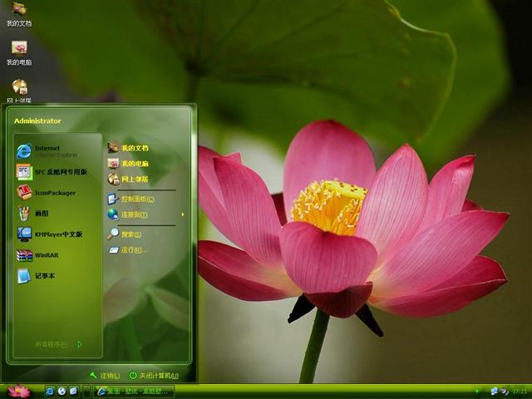532x399 pixels.
Task: Click the green tray expand indicator
Action: 477,392
